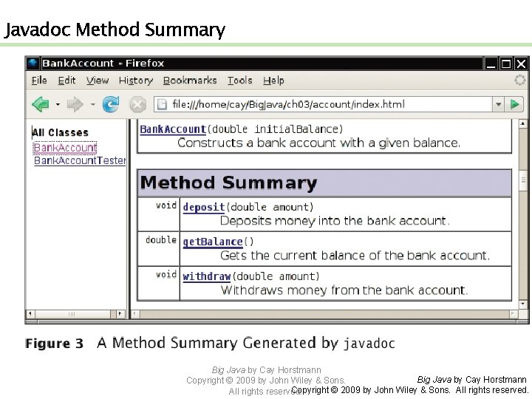This screenshot has width=532, height=399.
Task: Click the sidebar scroll right arrow
Action: point(120,314)
